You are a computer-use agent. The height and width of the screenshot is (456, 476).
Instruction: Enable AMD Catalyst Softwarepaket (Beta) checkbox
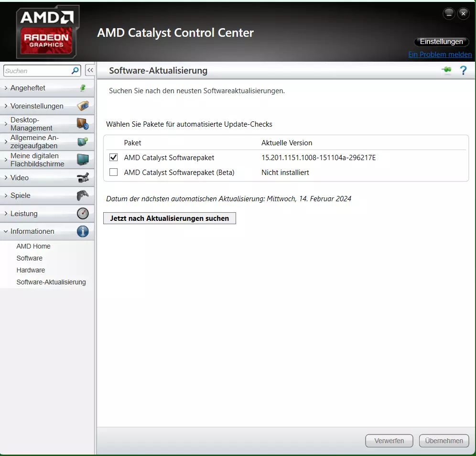coord(114,172)
